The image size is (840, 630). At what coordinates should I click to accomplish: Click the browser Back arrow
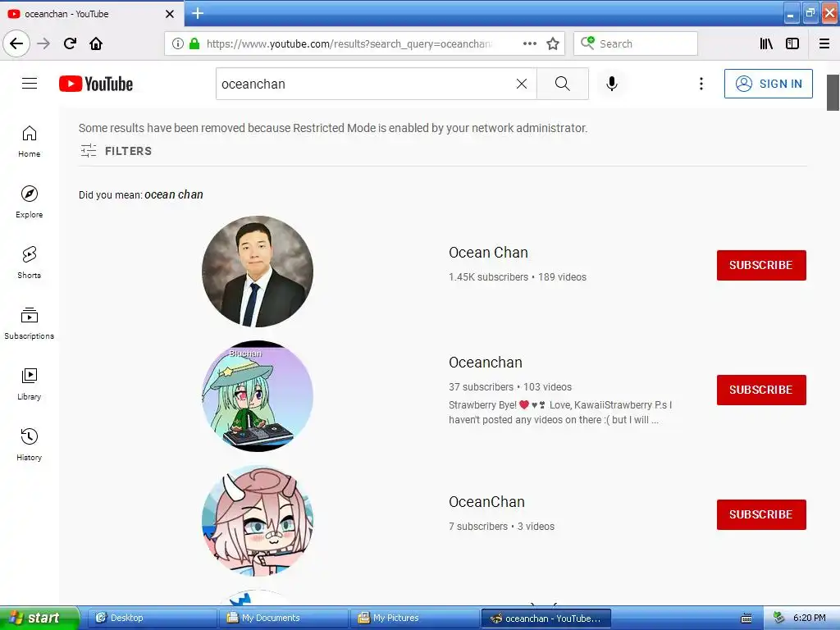tap(16, 43)
